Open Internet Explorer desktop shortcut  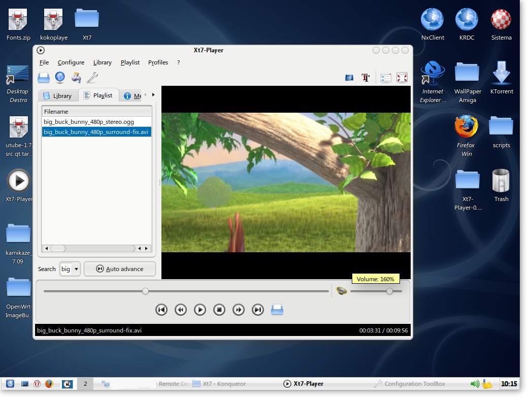coord(433,82)
